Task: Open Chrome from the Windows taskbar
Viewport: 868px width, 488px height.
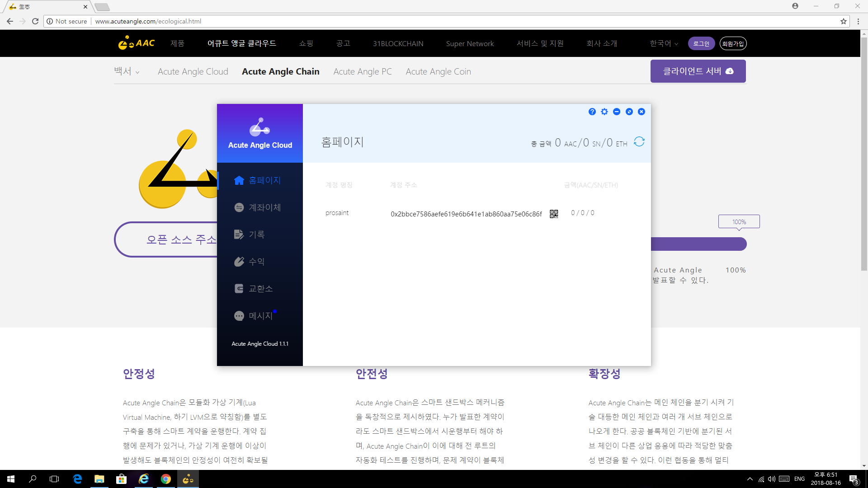Action: 166,479
